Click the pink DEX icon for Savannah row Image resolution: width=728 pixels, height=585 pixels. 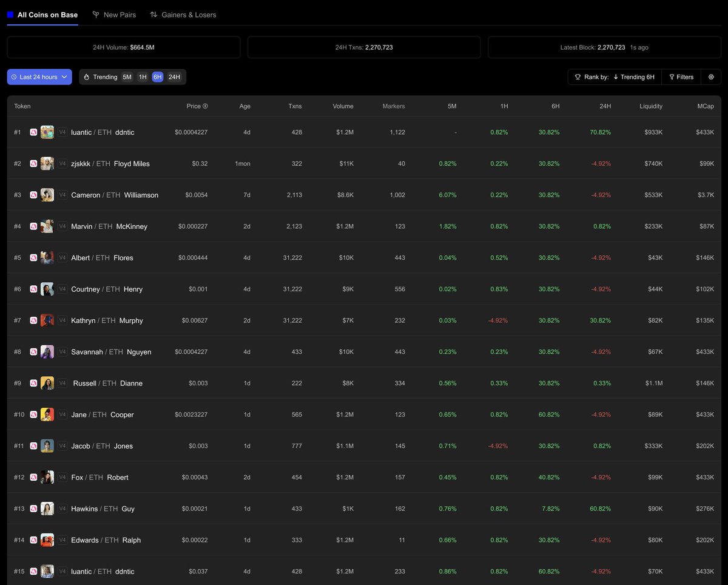click(x=34, y=352)
